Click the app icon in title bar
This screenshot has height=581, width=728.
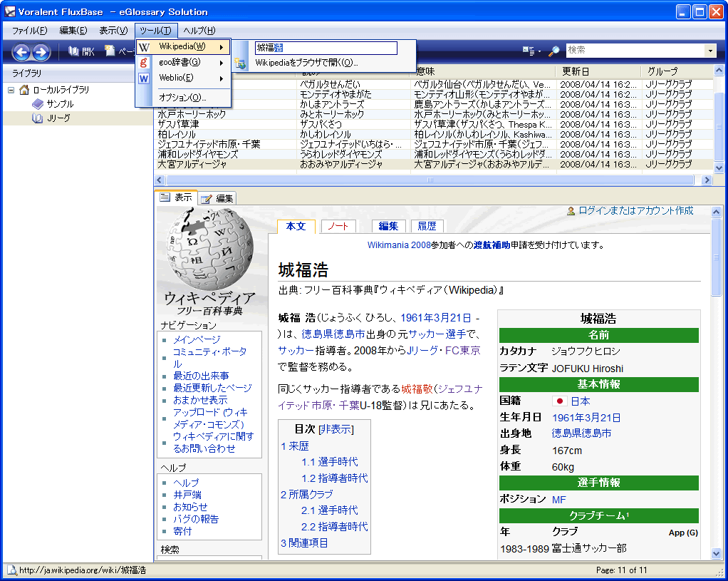(9, 11)
